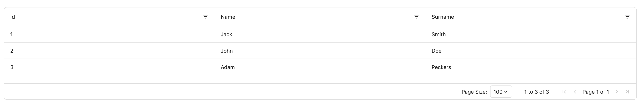Select the cell containing Smith
The width and height of the screenshot is (644, 108).
pos(531,34)
